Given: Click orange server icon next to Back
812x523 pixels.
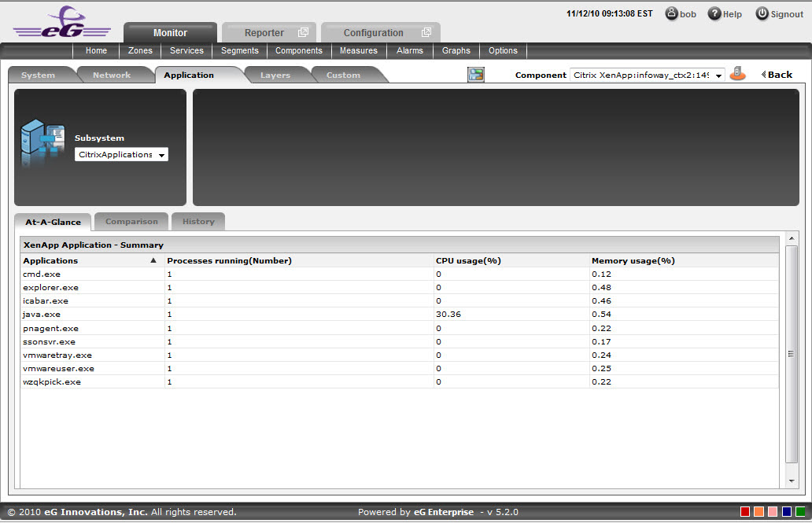Looking at the screenshot, I should [737, 73].
